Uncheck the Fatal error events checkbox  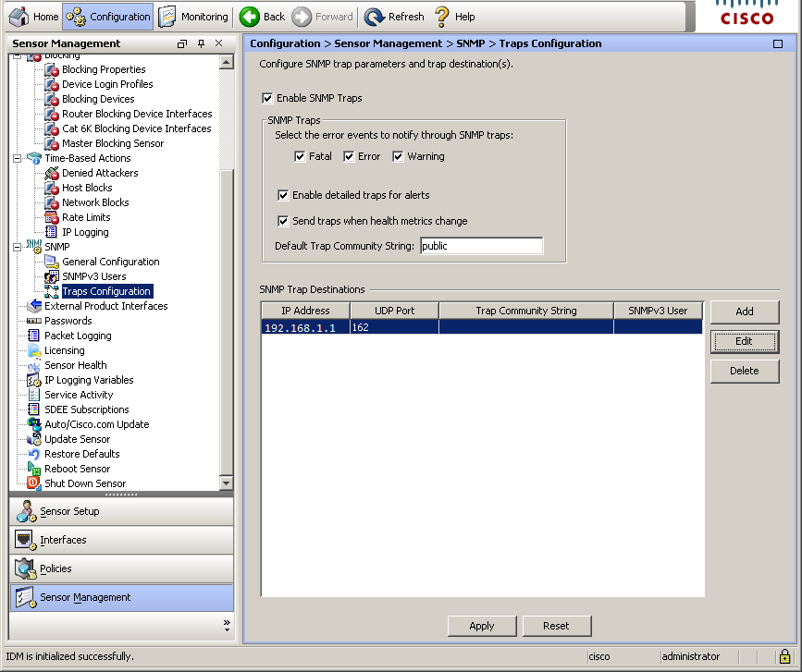(x=300, y=156)
